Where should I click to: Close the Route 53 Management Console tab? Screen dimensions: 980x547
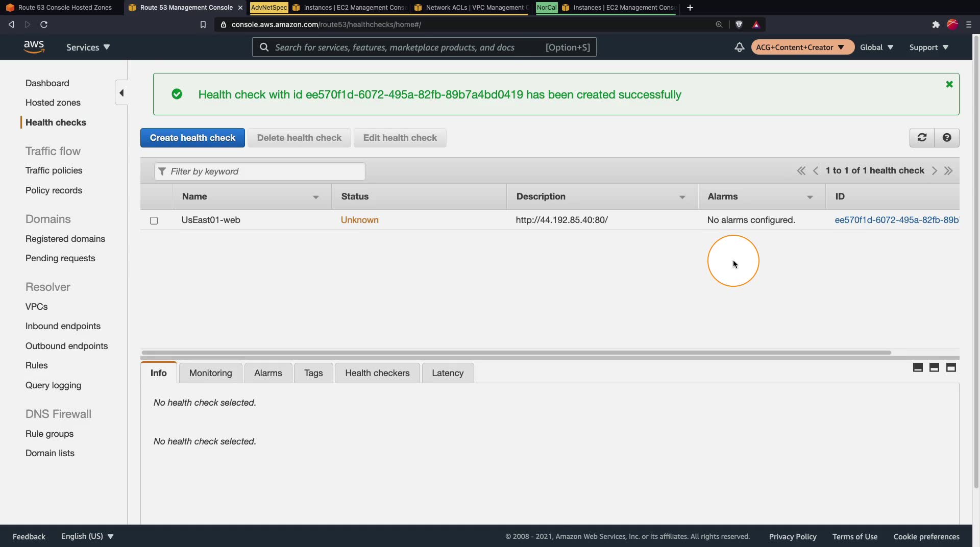[x=240, y=8]
